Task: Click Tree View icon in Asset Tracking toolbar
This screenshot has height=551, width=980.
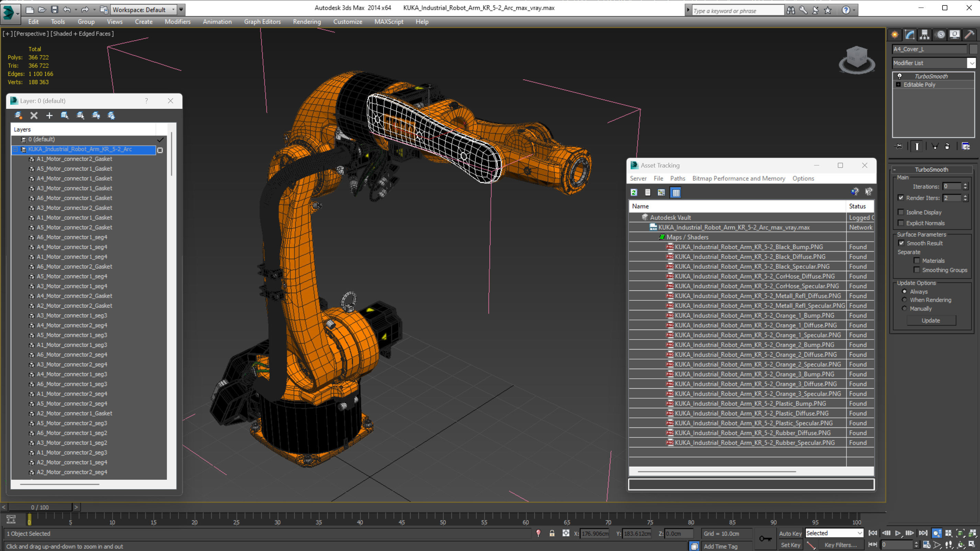Action: coord(662,192)
